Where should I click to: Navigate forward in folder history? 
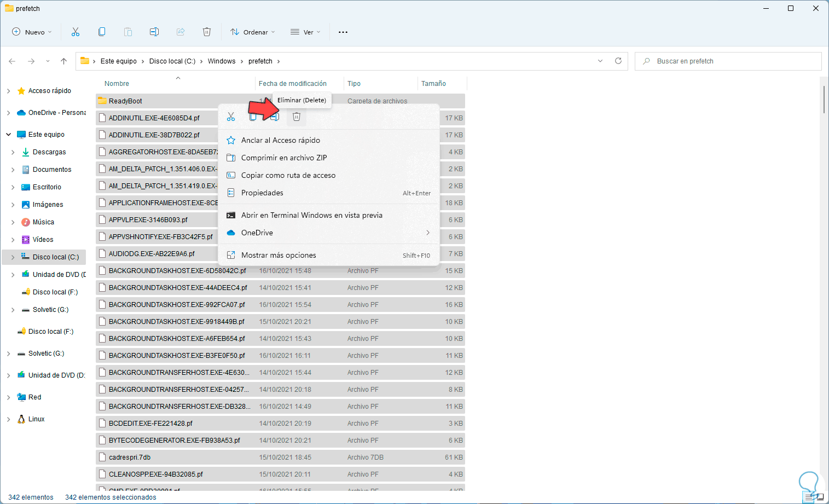click(x=31, y=61)
